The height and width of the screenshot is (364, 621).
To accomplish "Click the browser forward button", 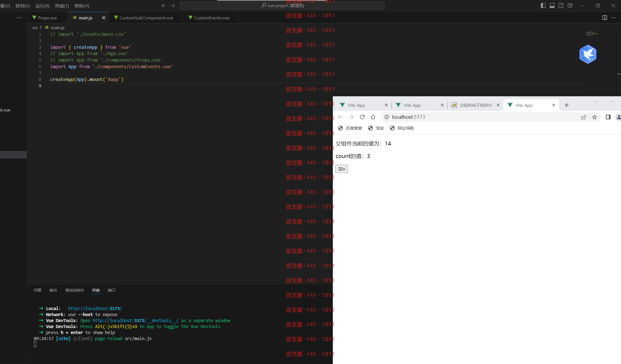I will pyautogui.click(x=351, y=117).
